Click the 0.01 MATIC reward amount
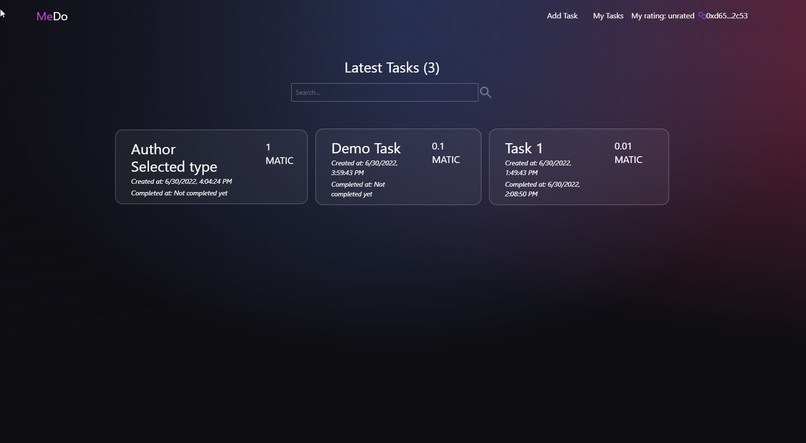806x443 pixels. [628, 153]
